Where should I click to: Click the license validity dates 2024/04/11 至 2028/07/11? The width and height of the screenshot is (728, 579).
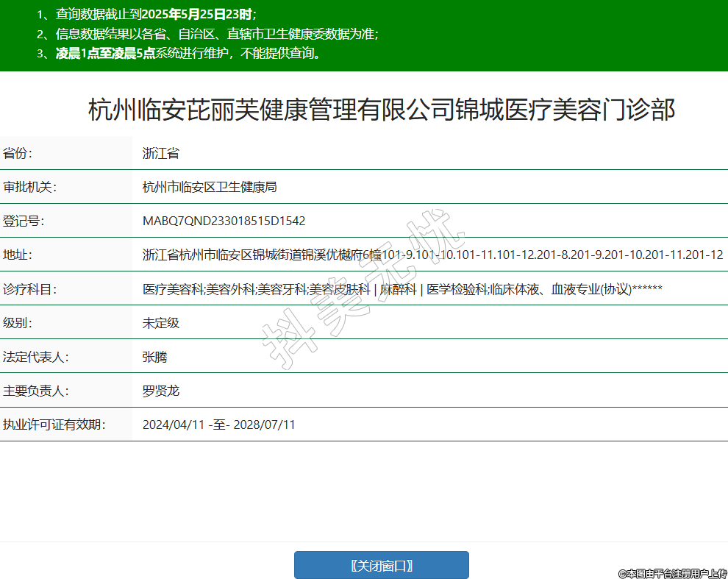(x=218, y=425)
